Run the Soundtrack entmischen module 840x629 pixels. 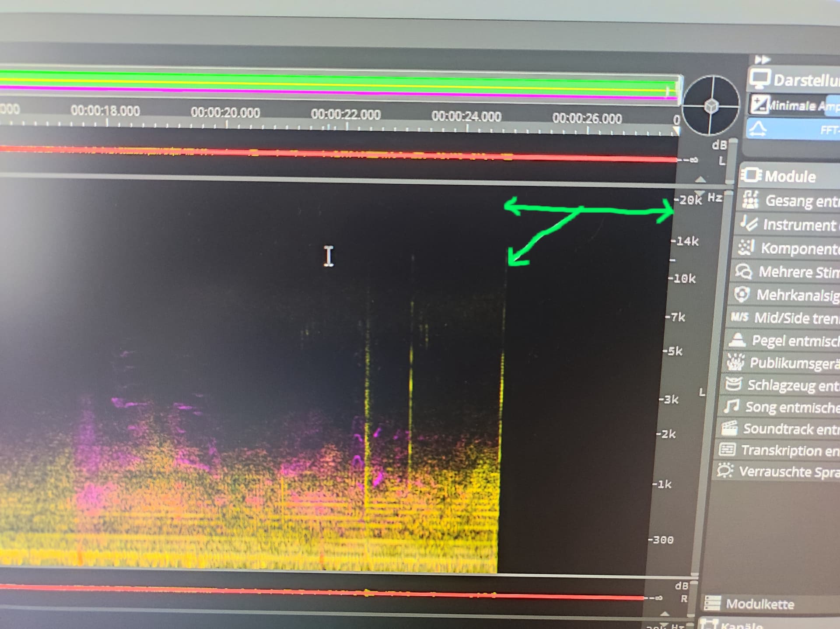click(x=779, y=428)
